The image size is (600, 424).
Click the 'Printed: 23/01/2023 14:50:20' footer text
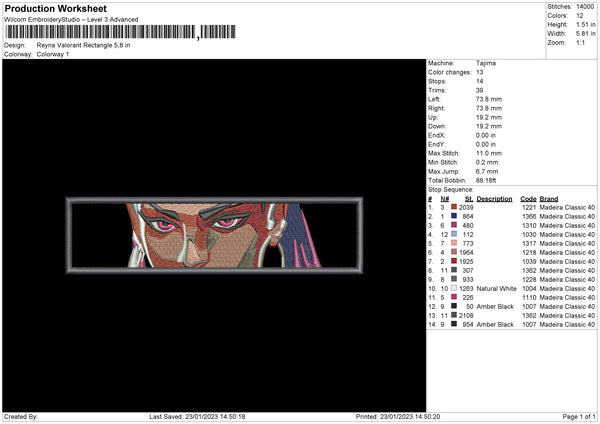pyautogui.click(x=398, y=416)
